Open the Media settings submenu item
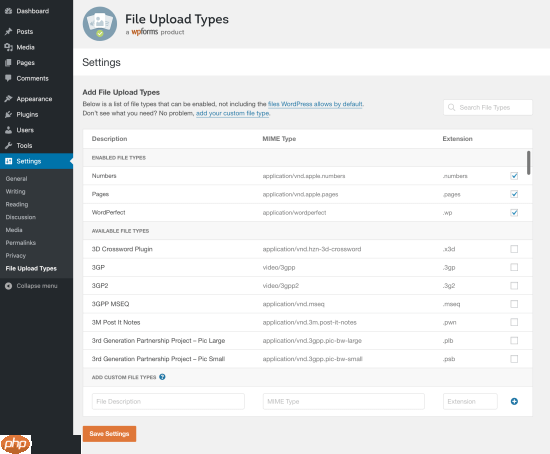 click(x=14, y=230)
